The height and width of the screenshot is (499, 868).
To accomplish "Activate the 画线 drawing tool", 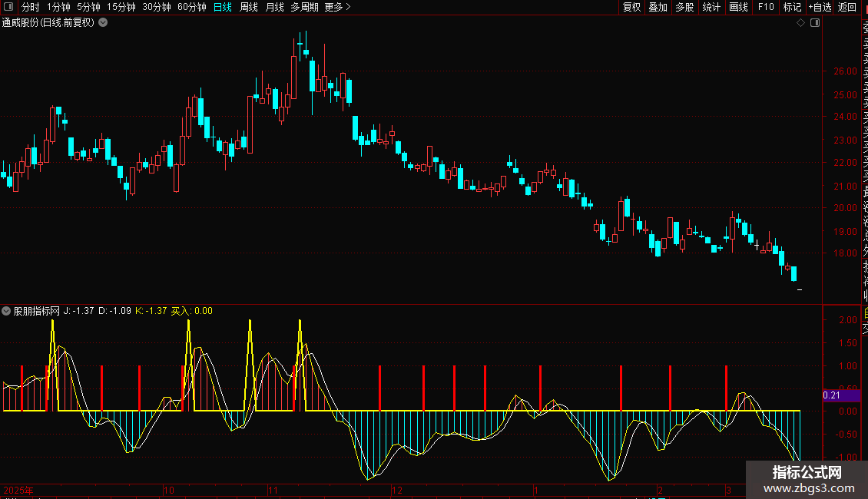I will (x=738, y=7).
